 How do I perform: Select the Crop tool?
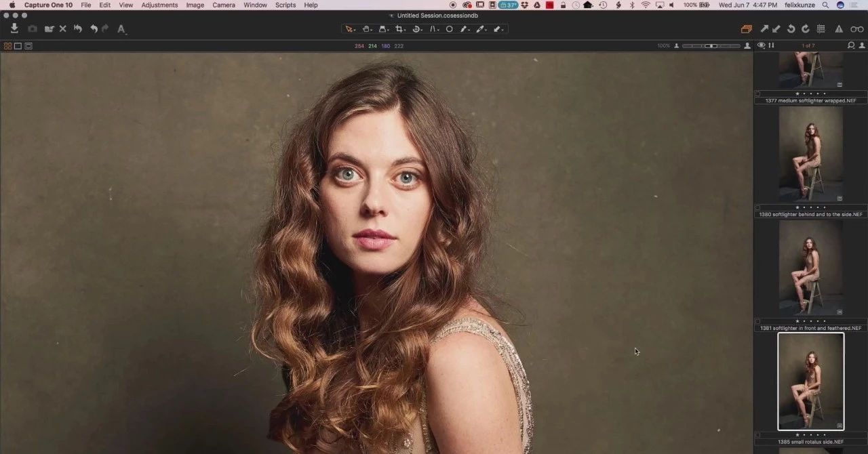(x=400, y=29)
